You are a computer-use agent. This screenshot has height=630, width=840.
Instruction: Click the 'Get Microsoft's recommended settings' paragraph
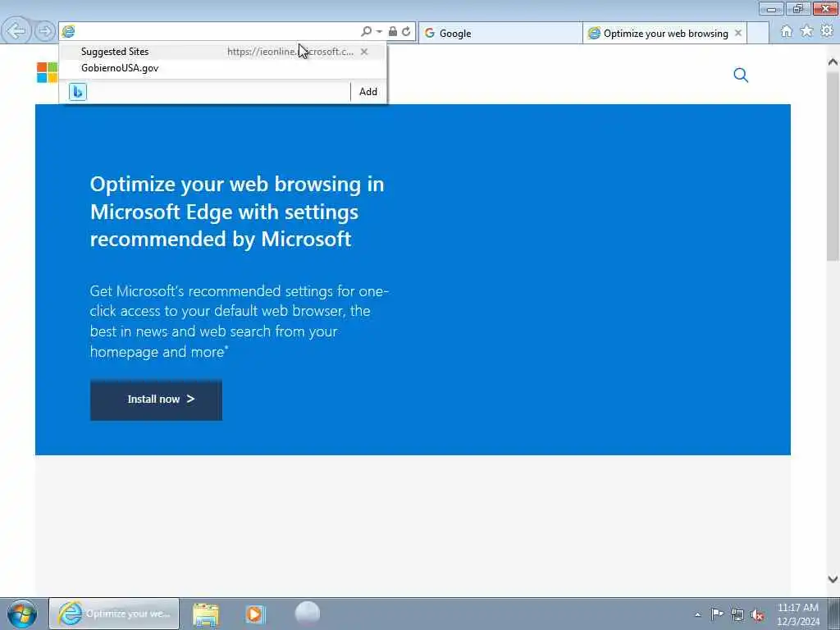pos(239,322)
